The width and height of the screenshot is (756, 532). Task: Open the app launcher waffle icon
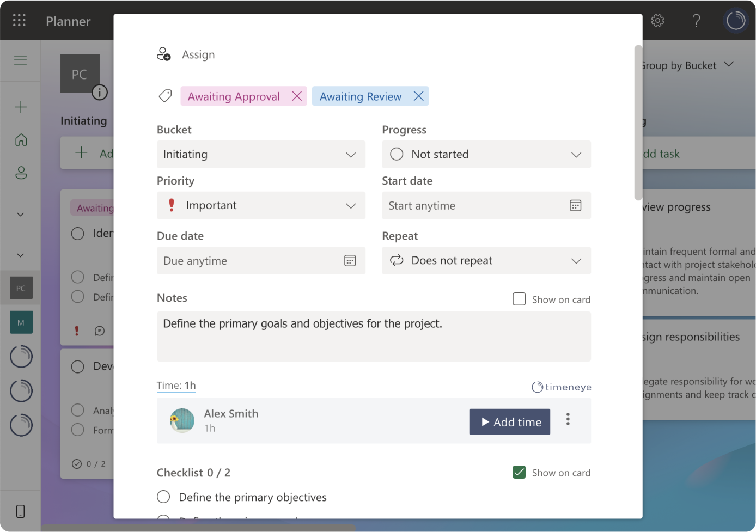coord(19,20)
